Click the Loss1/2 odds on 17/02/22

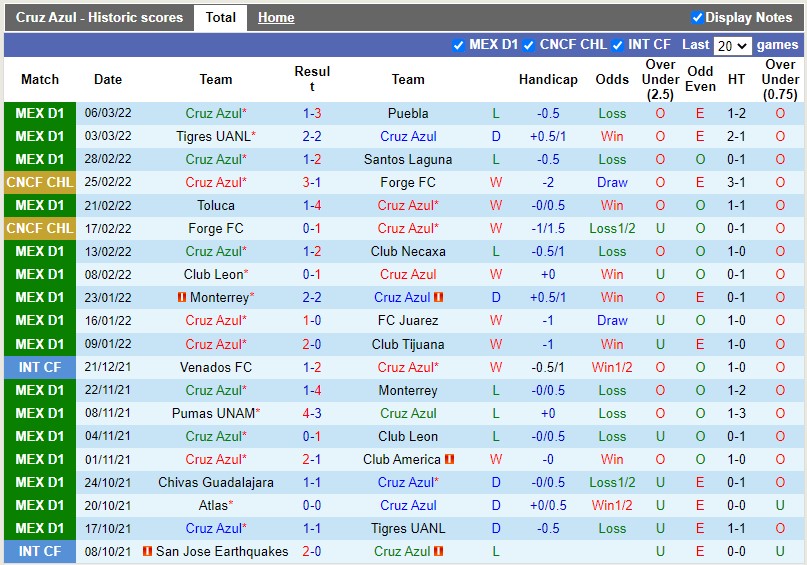point(612,228)
